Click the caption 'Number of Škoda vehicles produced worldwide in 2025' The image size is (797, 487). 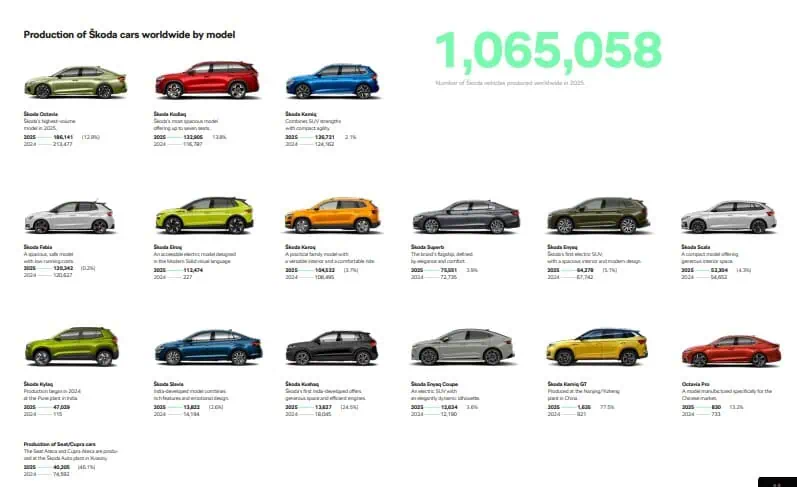click(510, 83)
